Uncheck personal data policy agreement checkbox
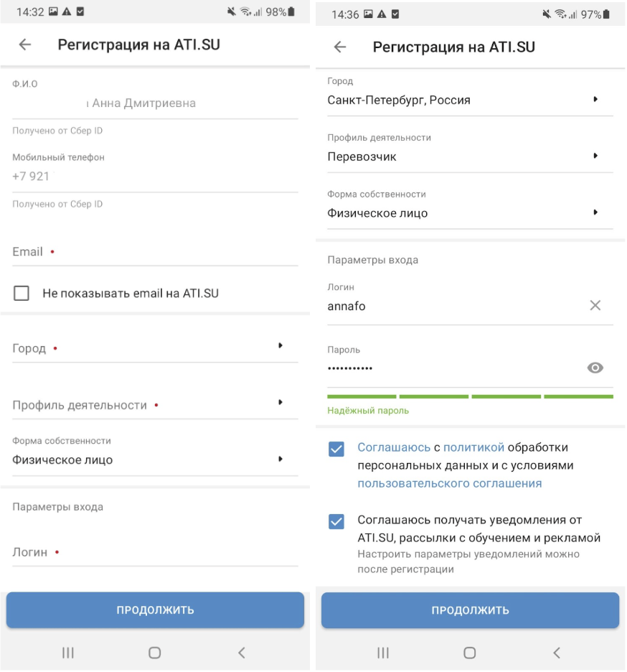 coord(336,449)
